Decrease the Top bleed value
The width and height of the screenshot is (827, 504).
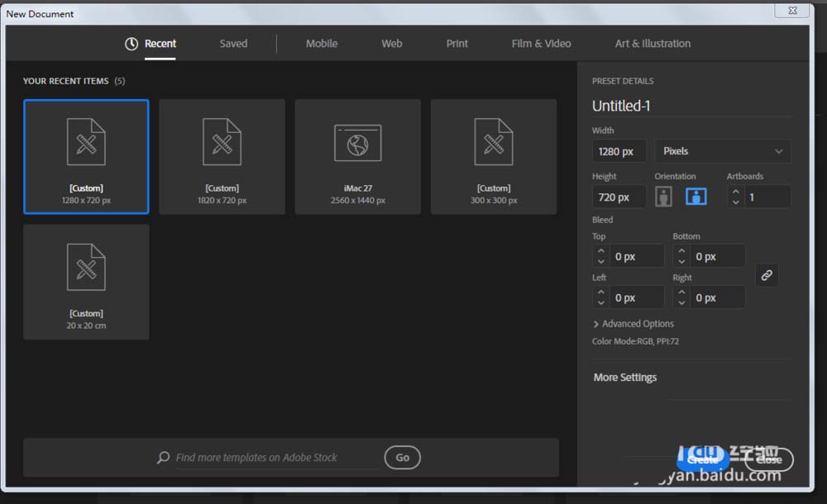pyautogui.click(x=600, y=261)
